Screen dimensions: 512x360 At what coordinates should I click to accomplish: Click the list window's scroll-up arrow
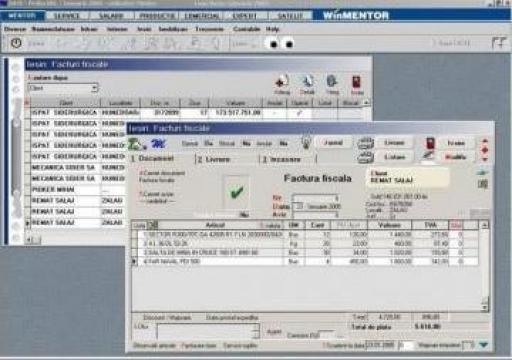(366, 103)
